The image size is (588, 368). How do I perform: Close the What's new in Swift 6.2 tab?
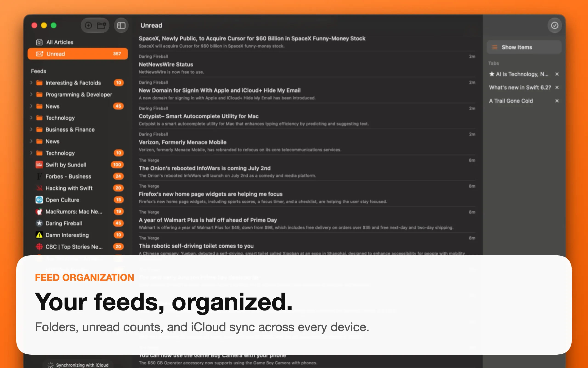[557, 87]
